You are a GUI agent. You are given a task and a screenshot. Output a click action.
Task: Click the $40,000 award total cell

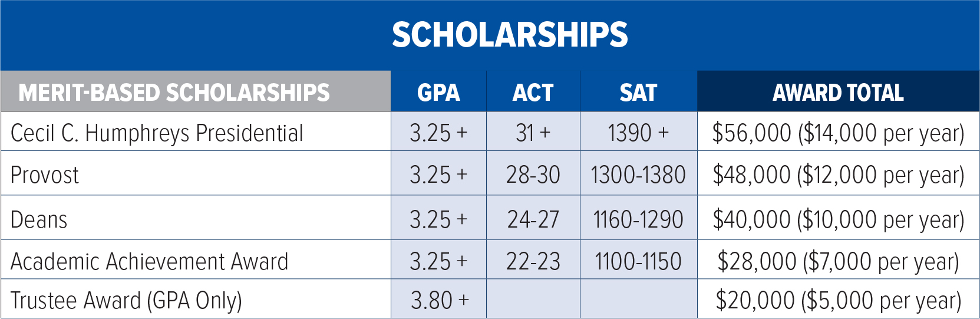pyautogui.click(x=838, y=219)
